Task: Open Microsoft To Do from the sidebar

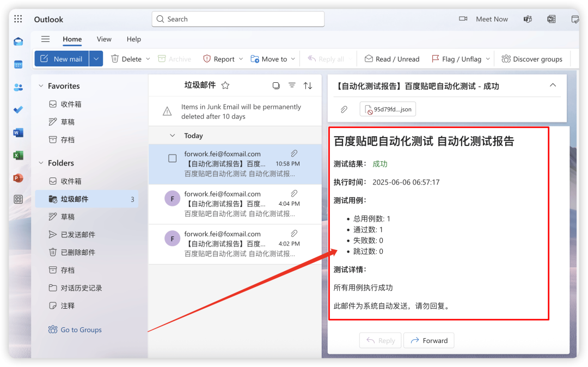Action: [18, 109]
